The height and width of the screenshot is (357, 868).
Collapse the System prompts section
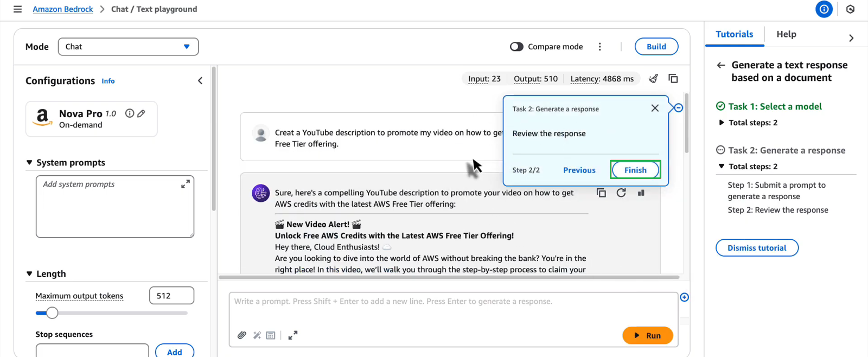(29, 163)
